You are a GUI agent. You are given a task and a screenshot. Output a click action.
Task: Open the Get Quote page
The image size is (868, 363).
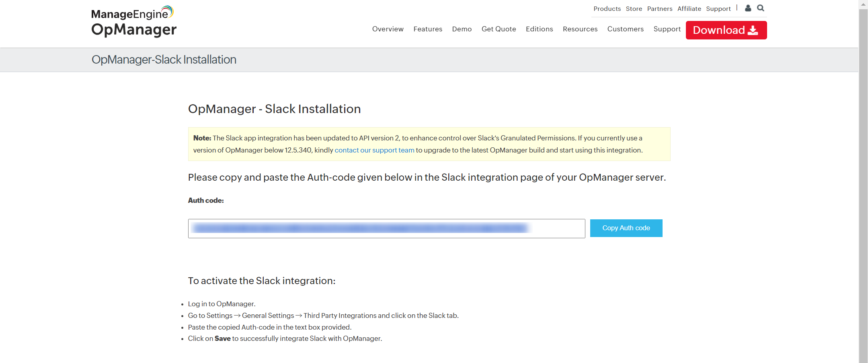499,29
